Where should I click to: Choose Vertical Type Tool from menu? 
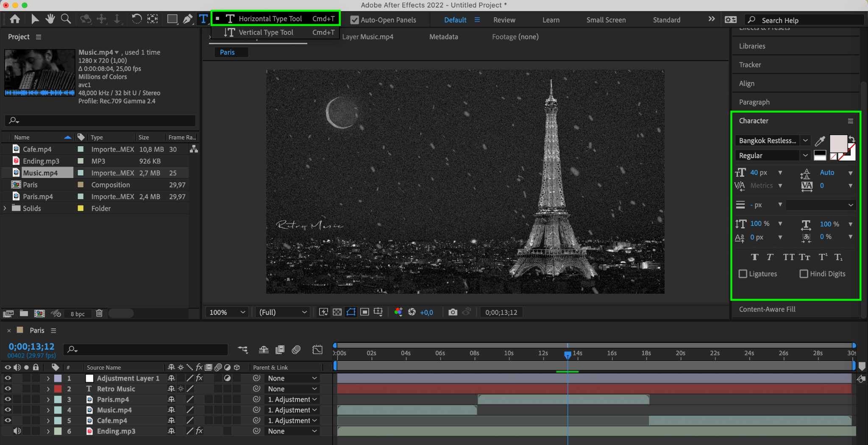(x=266, y=32)
